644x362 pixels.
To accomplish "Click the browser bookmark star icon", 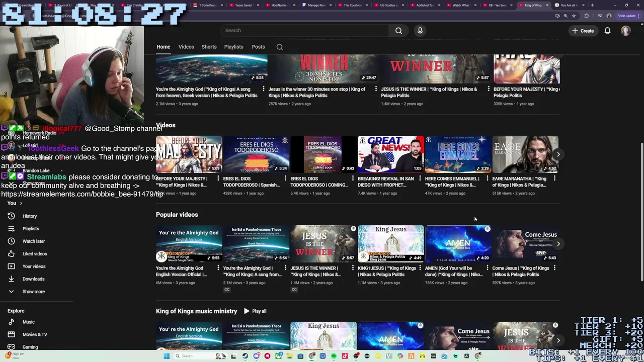I will pos(574,16).
